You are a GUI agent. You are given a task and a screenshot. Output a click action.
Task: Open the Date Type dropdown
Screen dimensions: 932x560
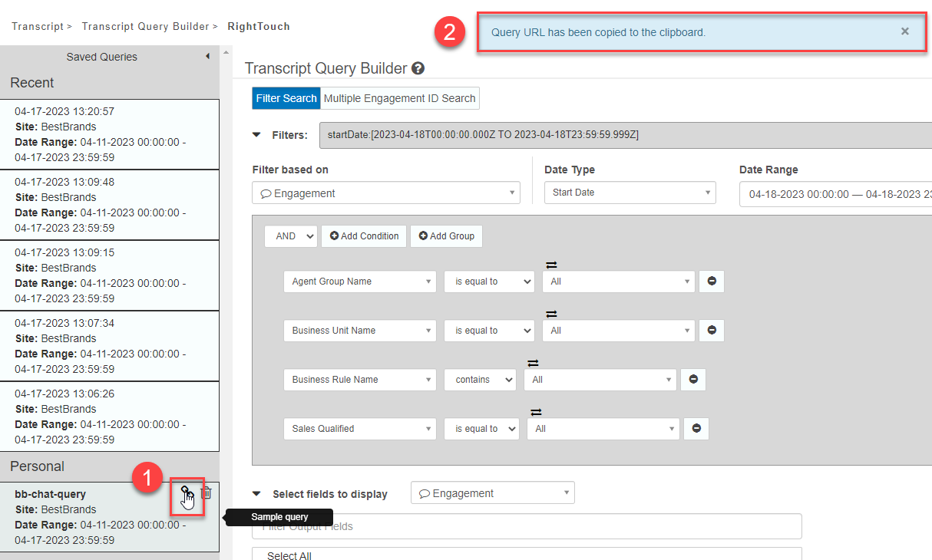coord(630,193)
